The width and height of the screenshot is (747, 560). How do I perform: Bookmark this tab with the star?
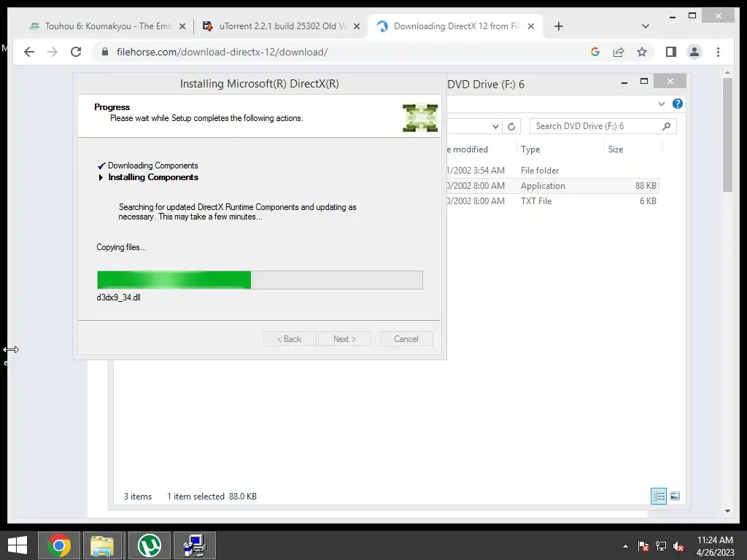642,52
